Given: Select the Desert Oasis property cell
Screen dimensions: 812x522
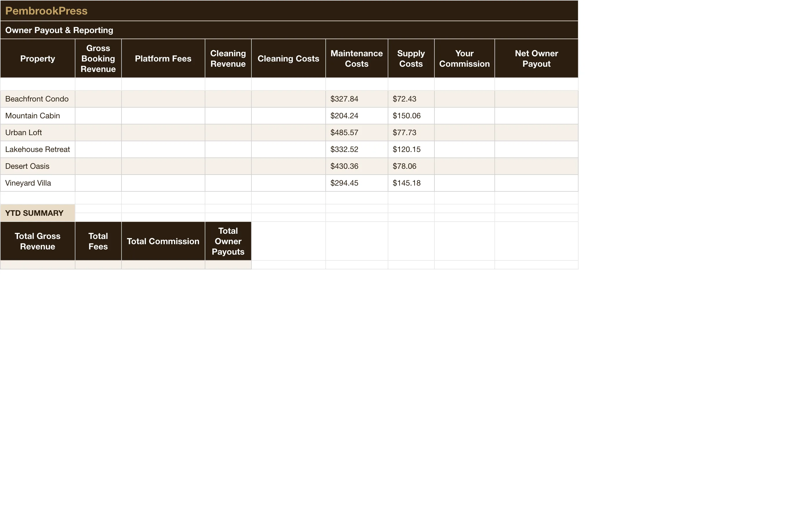Looking at the screenshot, I should coord(38,166).
